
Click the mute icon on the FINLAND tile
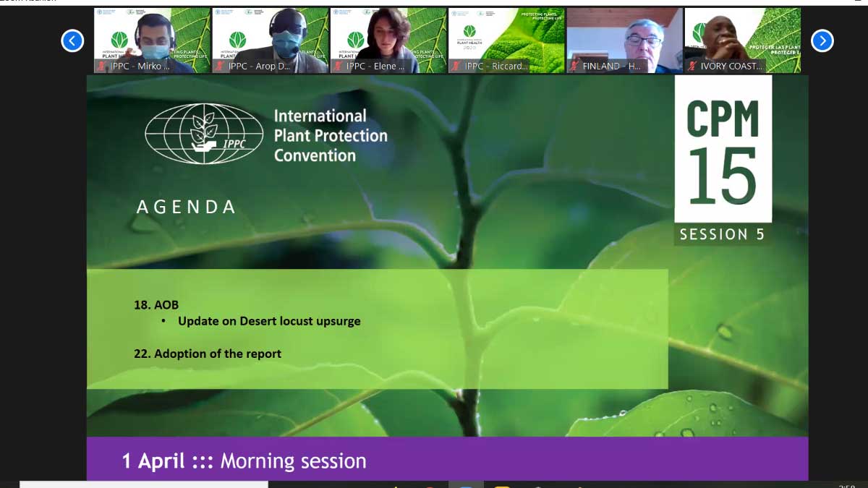(574, 67)
